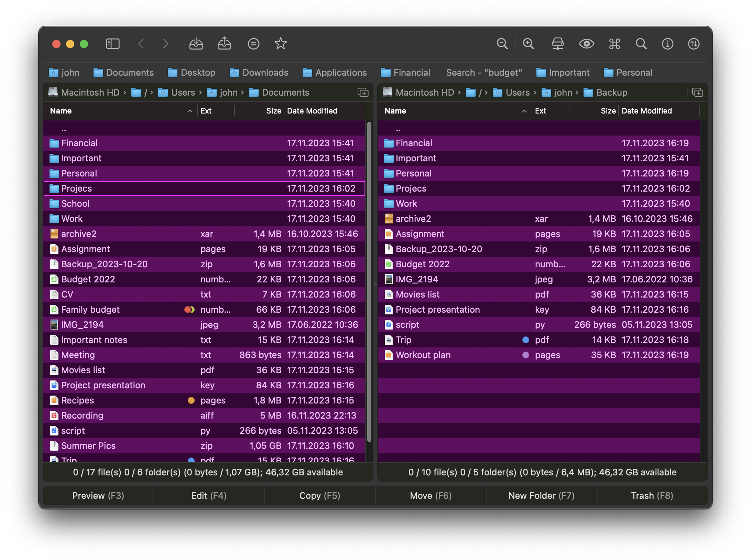Open the Downloads favorite shortcut
This screenshot has height=560, width=751.
pos(259,73)
